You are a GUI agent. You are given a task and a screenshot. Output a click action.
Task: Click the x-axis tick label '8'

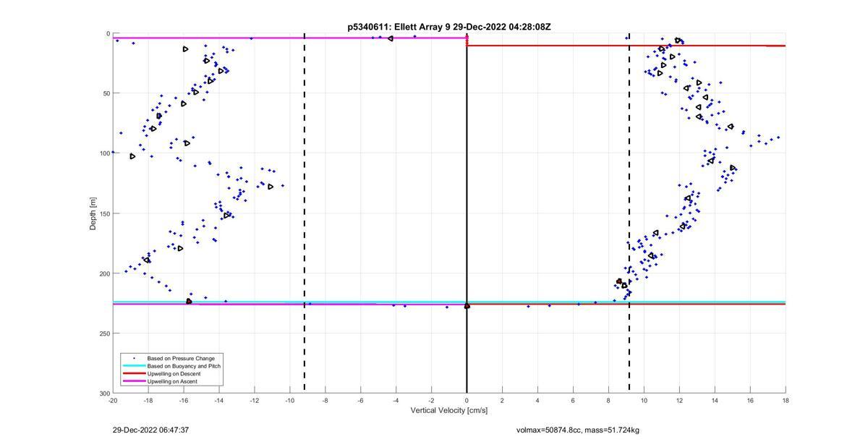coord(608,400)
